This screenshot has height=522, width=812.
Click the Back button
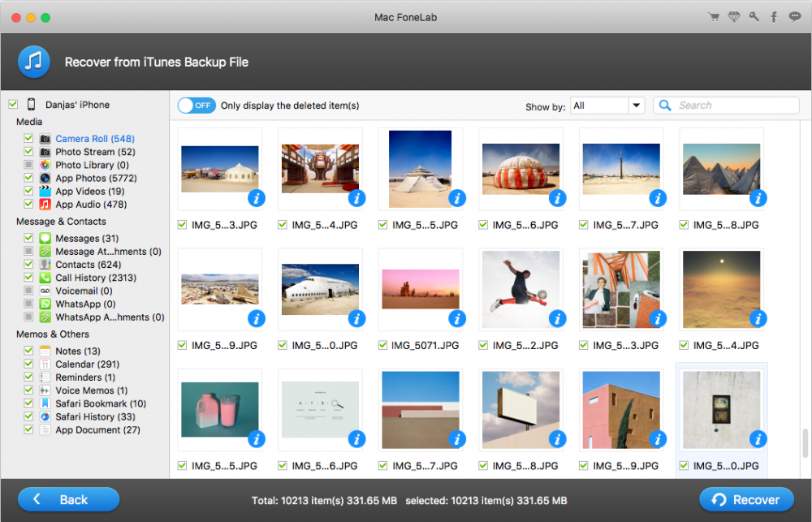[68, 499]
